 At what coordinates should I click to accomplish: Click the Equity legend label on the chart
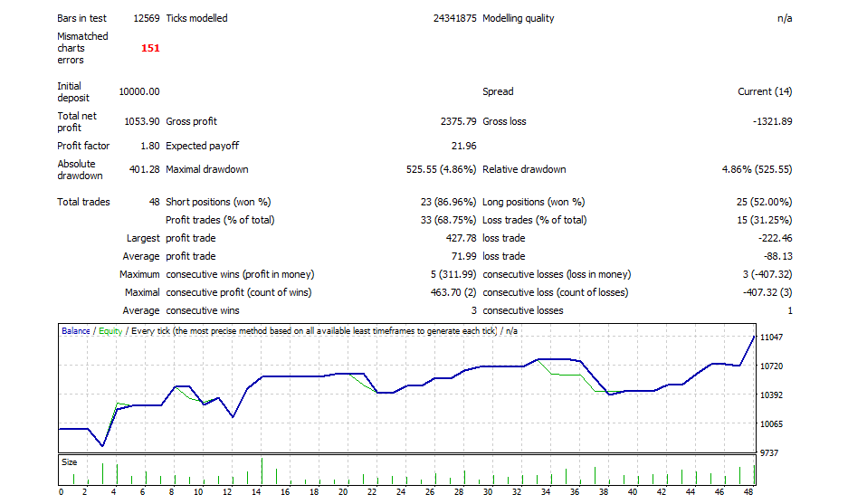pos(110,331)
